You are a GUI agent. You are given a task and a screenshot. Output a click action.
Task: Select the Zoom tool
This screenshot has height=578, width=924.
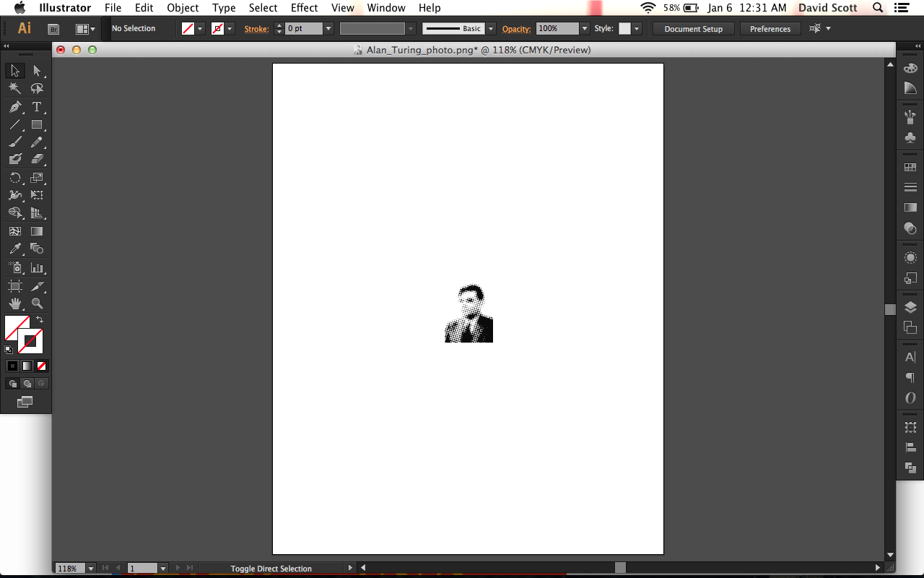tap(37, 303)
